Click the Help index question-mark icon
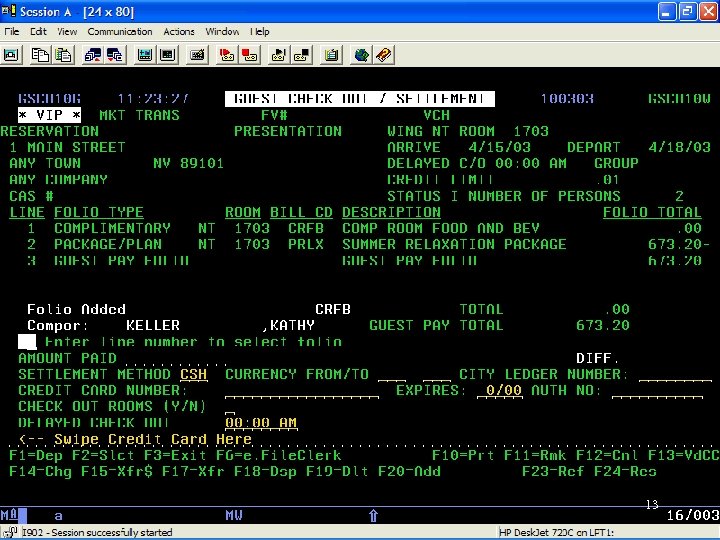Viewport: 720px width, 540px height. [384, 55]
